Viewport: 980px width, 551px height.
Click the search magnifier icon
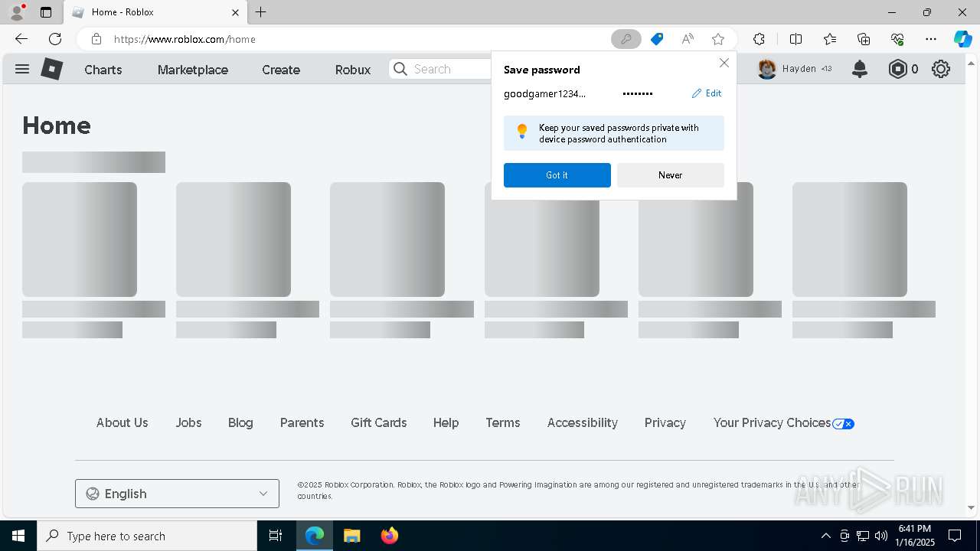pos(400,69)
